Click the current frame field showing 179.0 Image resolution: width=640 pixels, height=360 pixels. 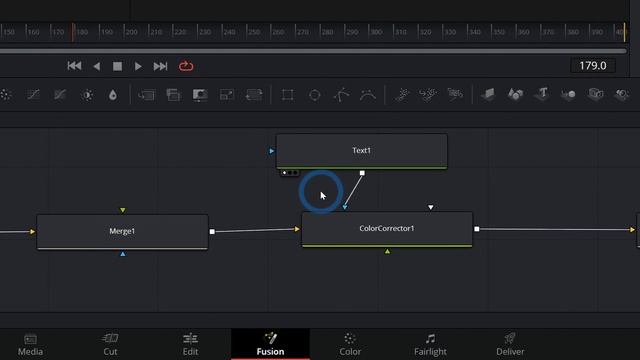593,66
